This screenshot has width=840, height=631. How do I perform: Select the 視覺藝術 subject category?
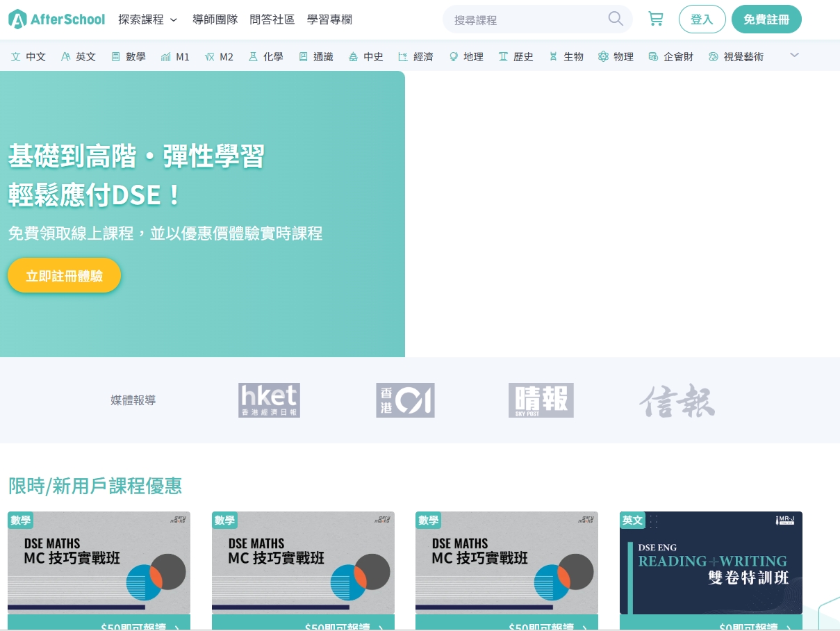pos(736,57)
